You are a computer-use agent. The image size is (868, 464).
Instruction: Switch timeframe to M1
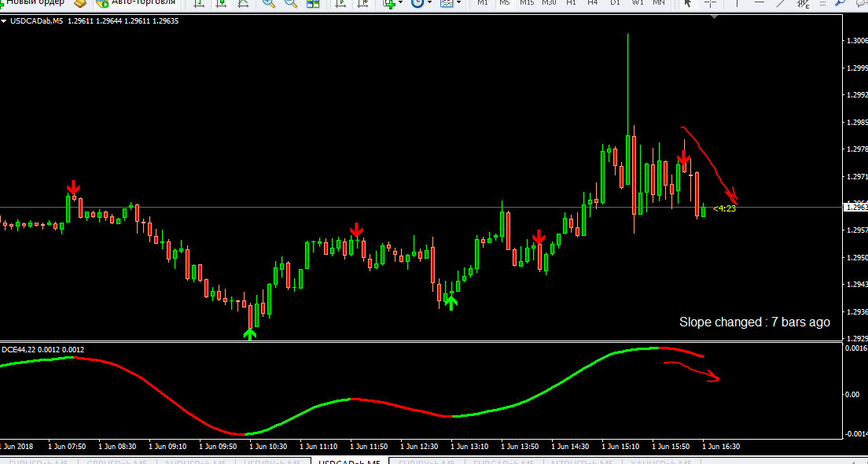pyautogui.click(x=483, y=3)
